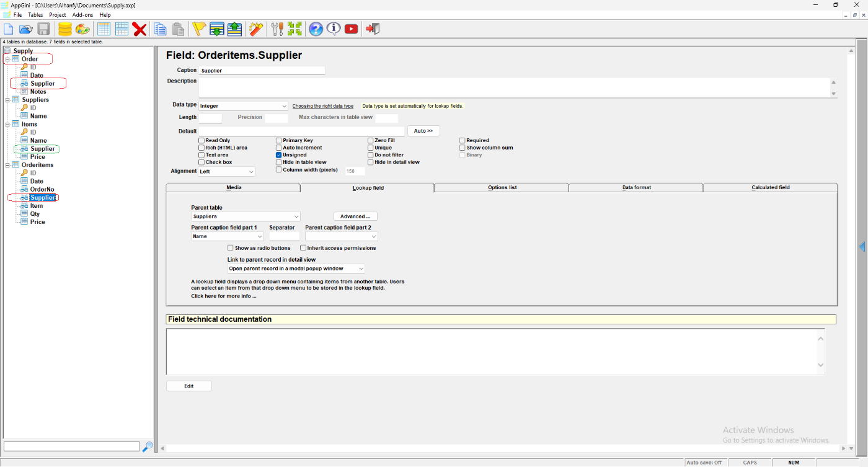Image resolution: width=868 pixels, height=467 pixels.
Task: Click the blue side panel arrow at right edge
Action: pyautogui.click(x=862, y=247)
